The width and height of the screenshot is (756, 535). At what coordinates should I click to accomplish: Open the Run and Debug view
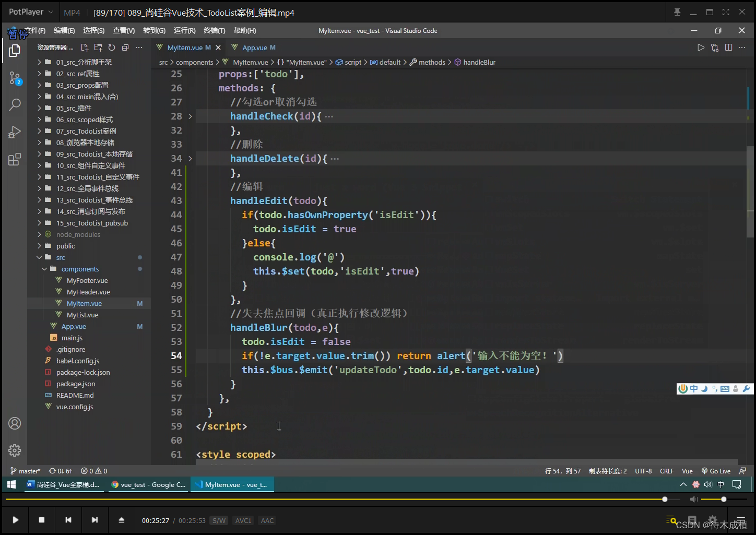15,132
